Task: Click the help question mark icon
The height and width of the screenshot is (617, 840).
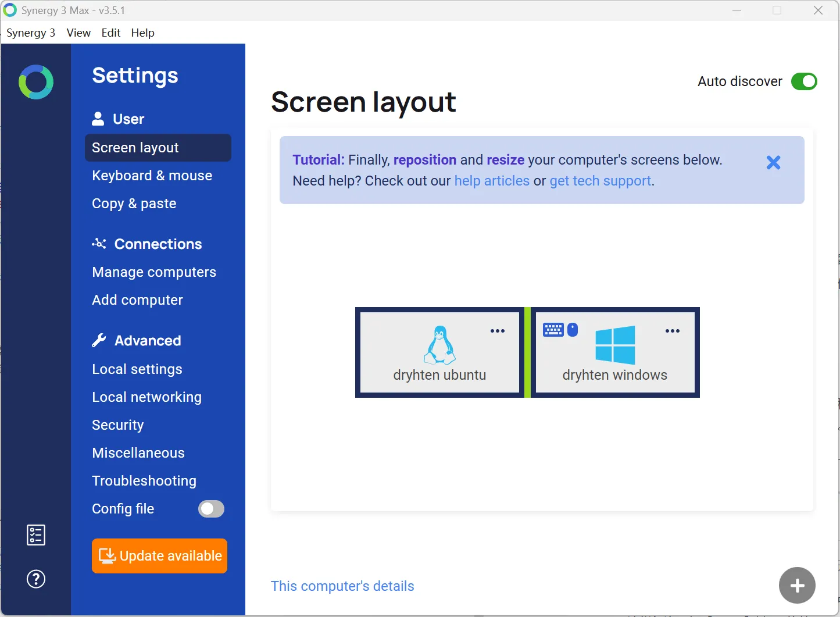Action: click(36, 579)
